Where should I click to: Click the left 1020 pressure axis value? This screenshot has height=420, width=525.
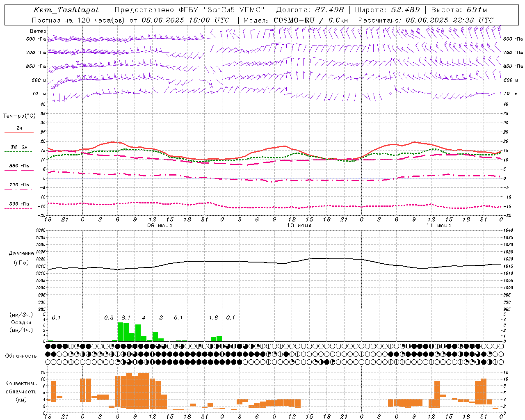click(40, 259)
